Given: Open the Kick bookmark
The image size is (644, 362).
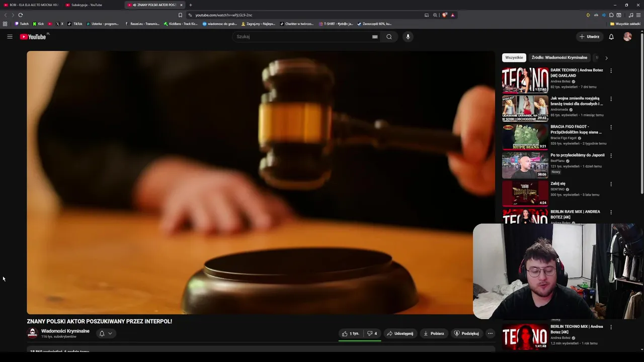Looking at the screenshot, I should coord(38,24).
